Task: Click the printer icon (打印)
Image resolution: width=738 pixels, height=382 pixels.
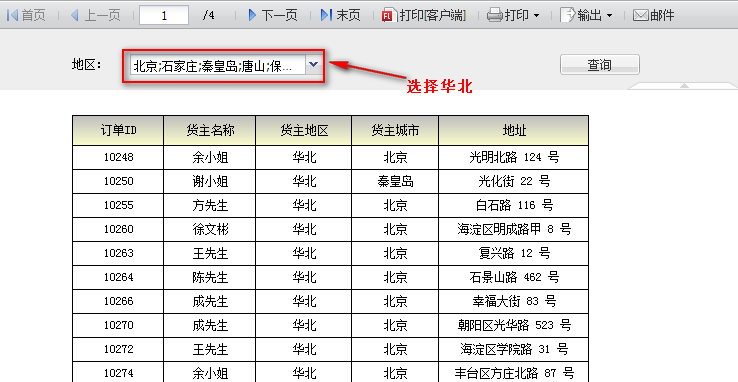Action: tap(495, 16)
